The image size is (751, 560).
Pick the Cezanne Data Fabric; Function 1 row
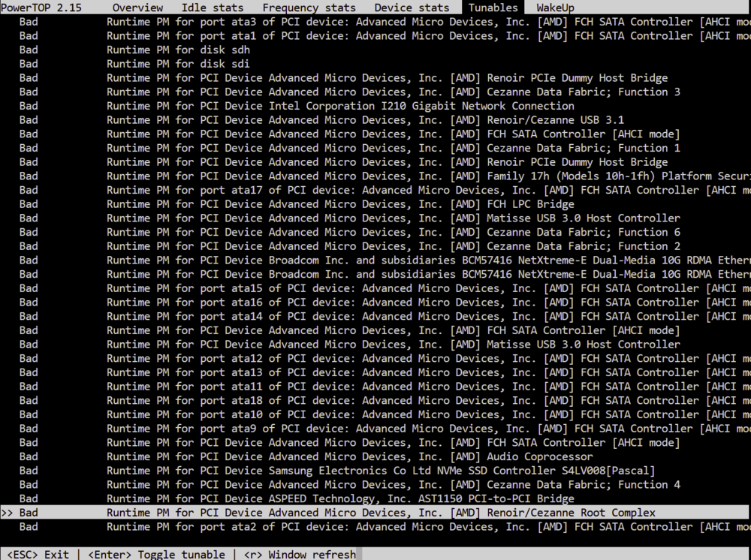click(375, 148)
